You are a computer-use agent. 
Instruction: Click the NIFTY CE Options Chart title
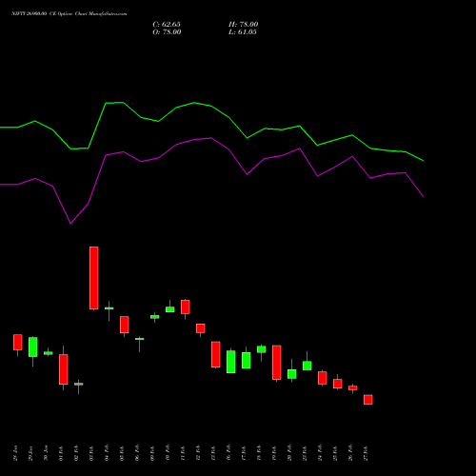(69, 14)
